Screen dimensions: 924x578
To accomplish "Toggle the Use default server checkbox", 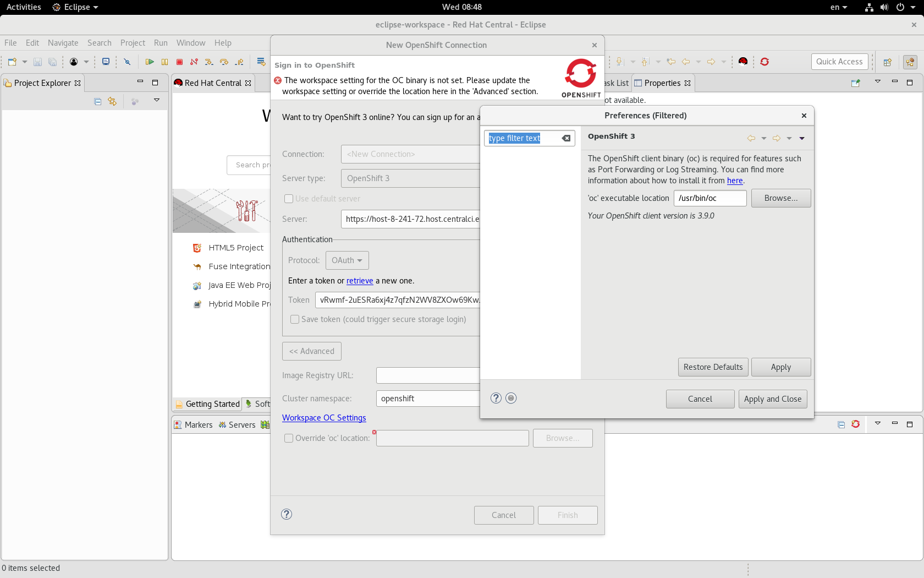I will (289, 199).
